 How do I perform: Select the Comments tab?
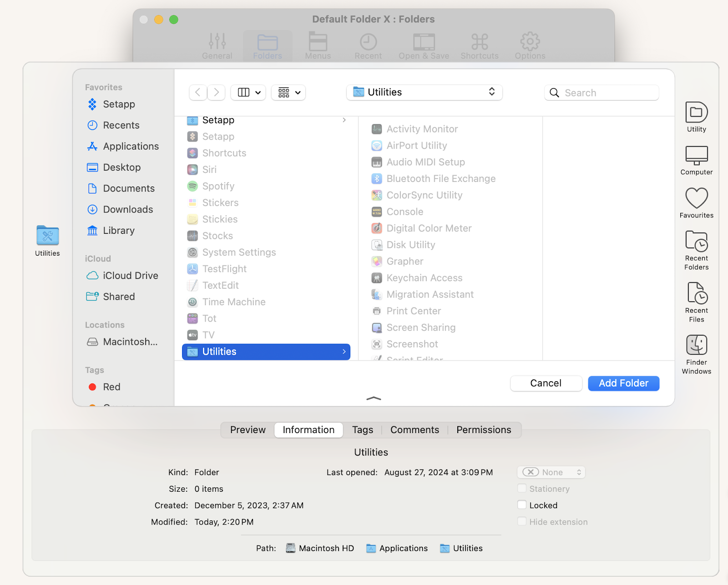click(414, 429)
